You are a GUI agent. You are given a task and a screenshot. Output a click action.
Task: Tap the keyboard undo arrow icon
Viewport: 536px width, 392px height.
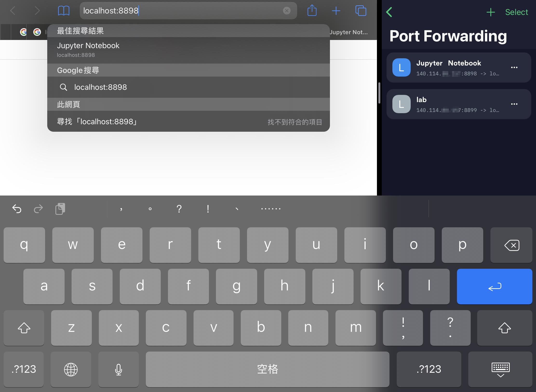(x=17, y=209)
